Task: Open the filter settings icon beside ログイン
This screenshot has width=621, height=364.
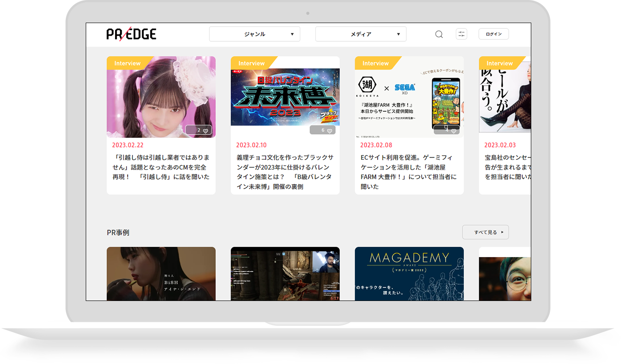Action: pos(462,34)
